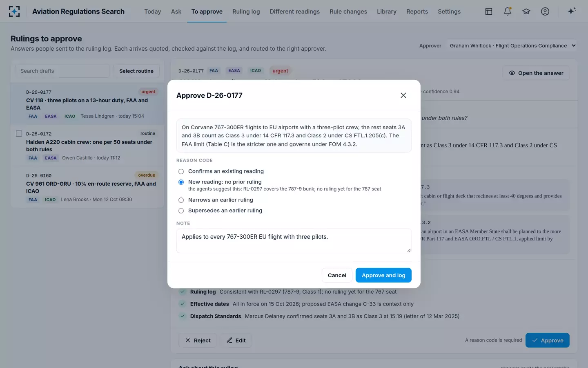Click the blue Approve button behind dialog
The image size is (588, 368).
coord(547,340)
